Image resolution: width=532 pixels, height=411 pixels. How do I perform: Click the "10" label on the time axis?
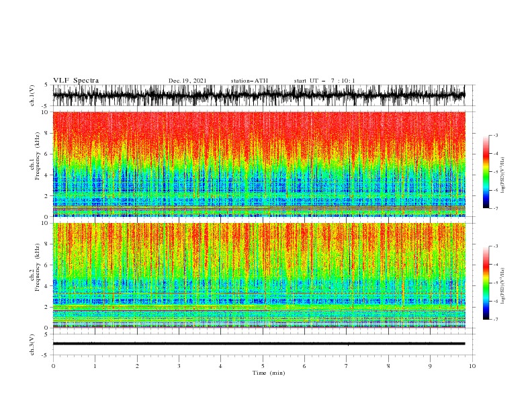[472, 366]
